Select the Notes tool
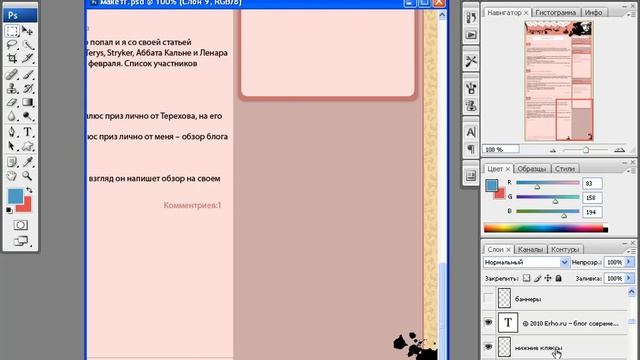 pos(12,162)
